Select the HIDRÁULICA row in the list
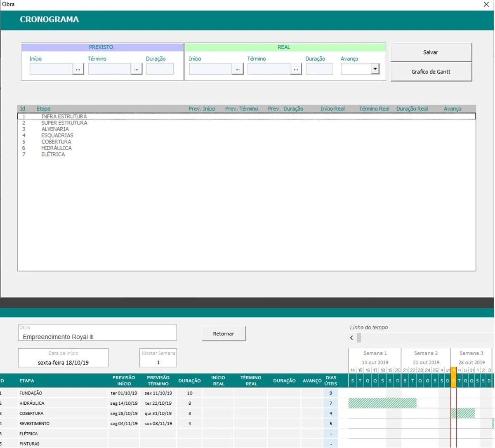 pos(246,148)
